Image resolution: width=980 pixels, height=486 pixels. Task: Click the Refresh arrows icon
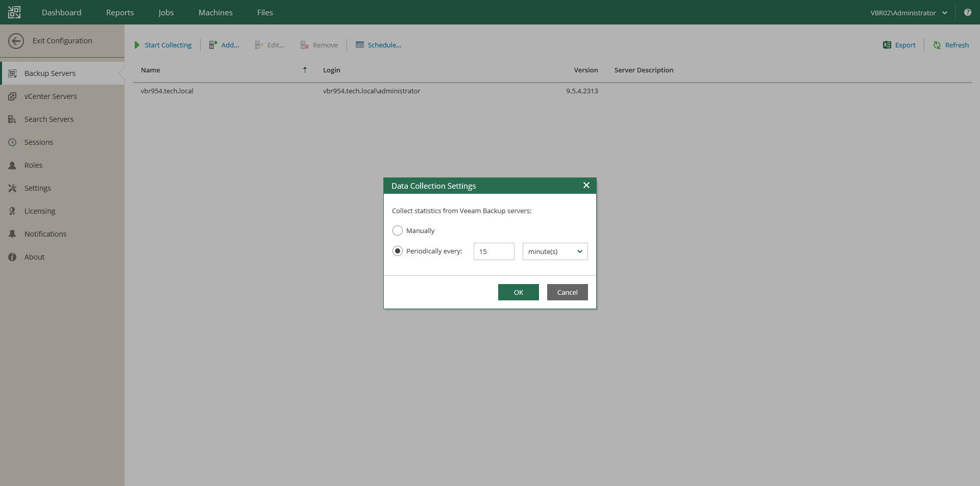(x=937, y=45)
